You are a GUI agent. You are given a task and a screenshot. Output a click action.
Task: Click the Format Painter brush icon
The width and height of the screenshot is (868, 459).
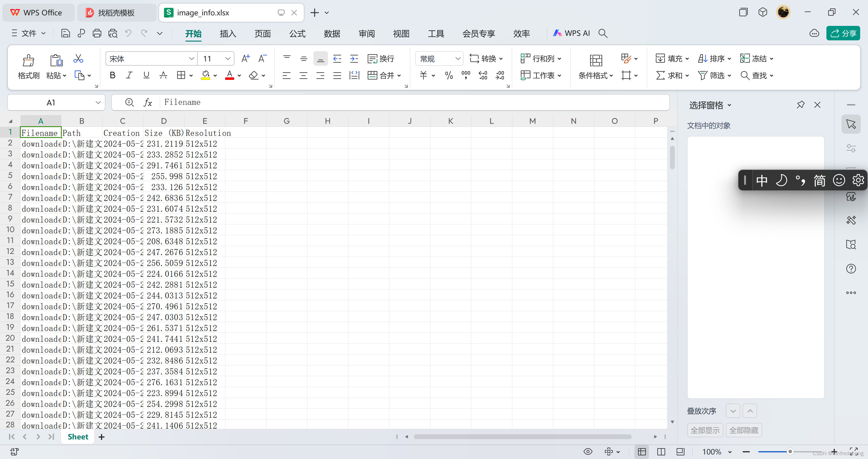(28, 61)
